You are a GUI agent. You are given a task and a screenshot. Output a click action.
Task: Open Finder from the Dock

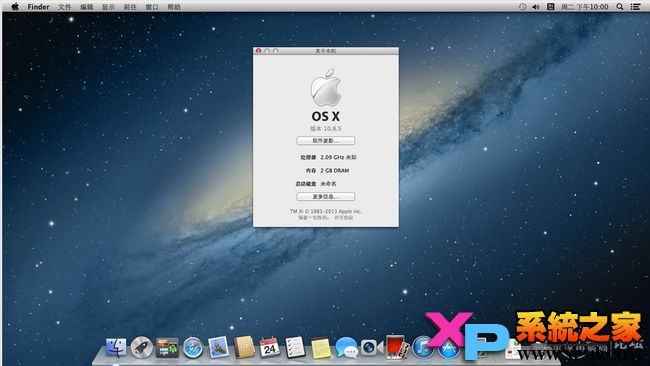pyautogui.click(x=116, y=347)
